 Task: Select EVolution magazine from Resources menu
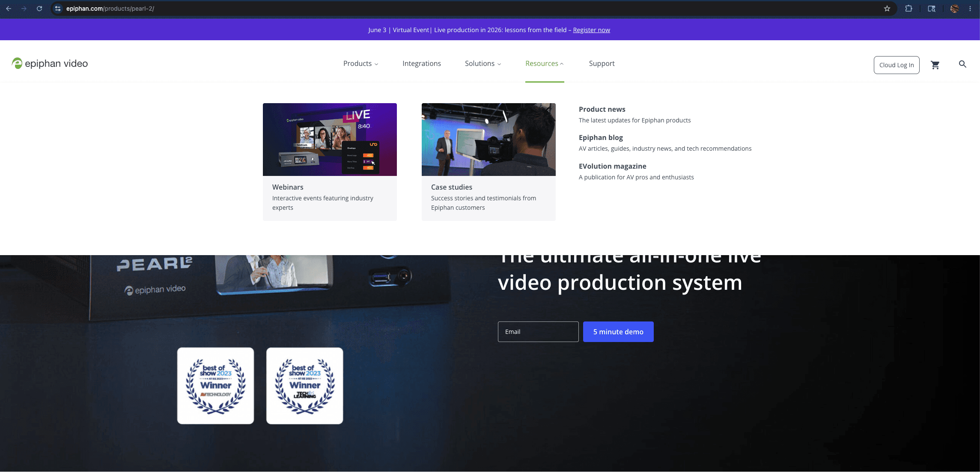pos(613,166)
